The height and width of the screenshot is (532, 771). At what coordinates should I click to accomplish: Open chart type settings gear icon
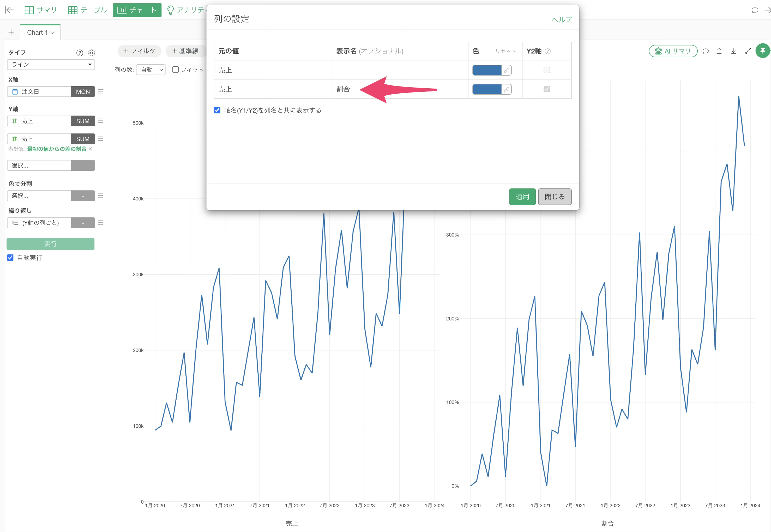click(x=91, y=53)
